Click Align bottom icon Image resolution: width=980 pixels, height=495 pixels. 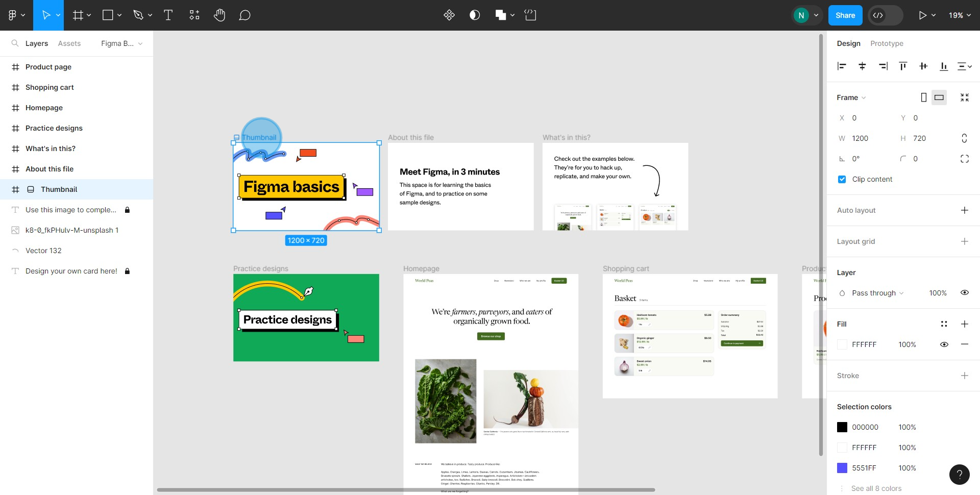(944, 66)
